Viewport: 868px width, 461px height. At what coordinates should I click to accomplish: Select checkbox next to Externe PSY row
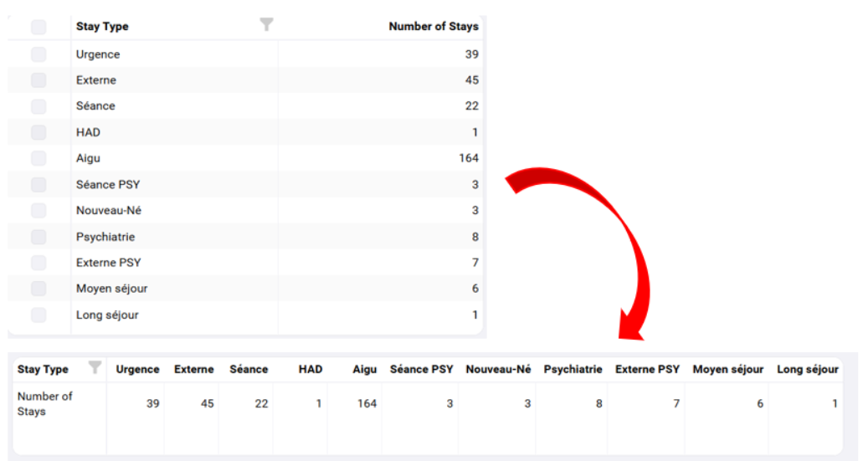39,263
